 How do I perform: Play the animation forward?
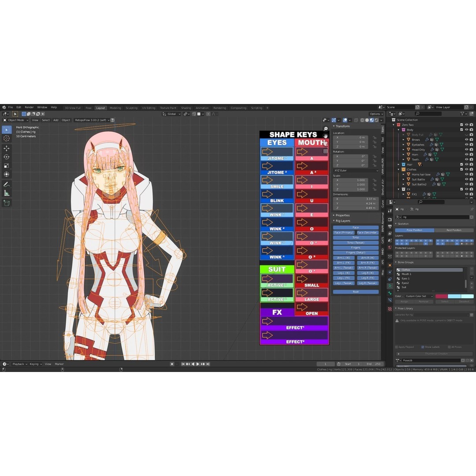(198, 364)
